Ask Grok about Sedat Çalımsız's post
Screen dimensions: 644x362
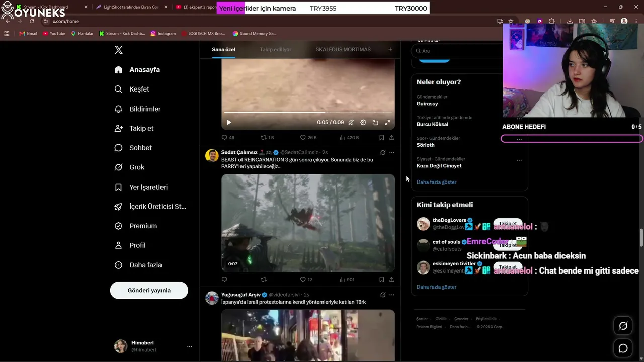[x=383, y=152]
